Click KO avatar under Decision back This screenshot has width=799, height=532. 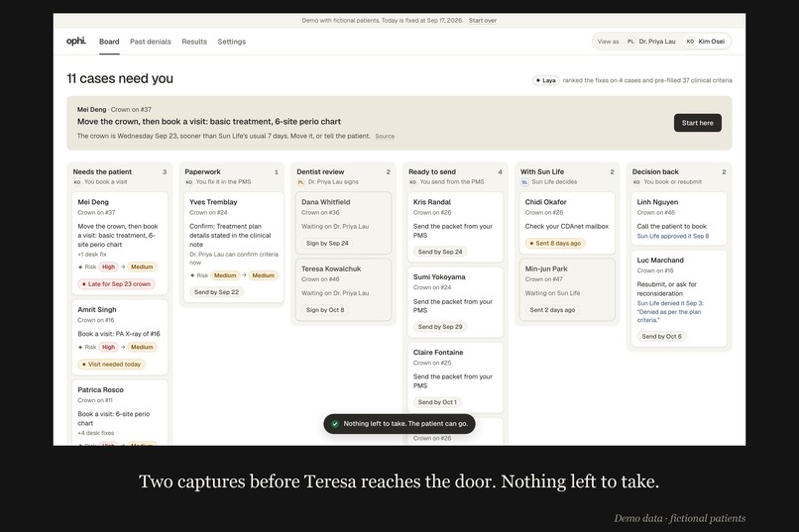point(636,182)
